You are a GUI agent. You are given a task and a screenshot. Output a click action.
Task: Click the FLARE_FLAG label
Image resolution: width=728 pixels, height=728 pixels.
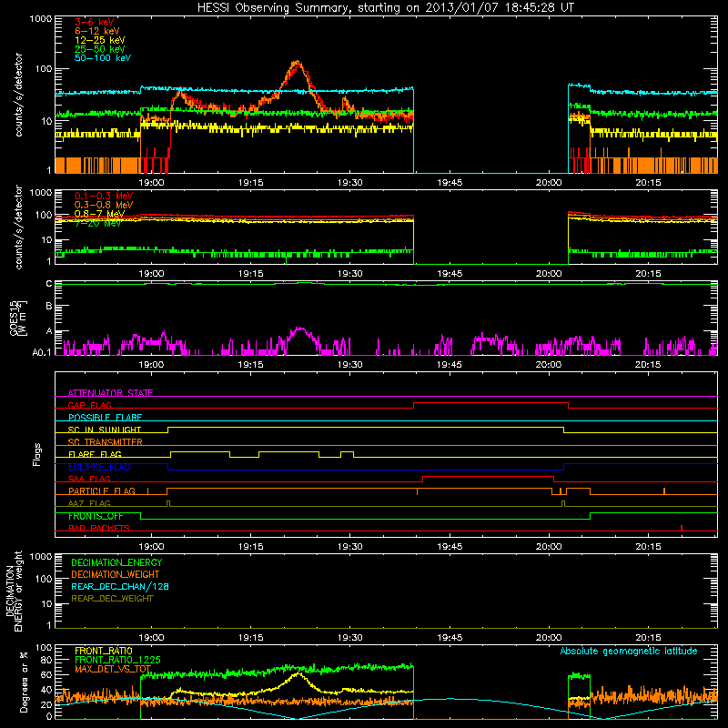(x=95, y=454)
